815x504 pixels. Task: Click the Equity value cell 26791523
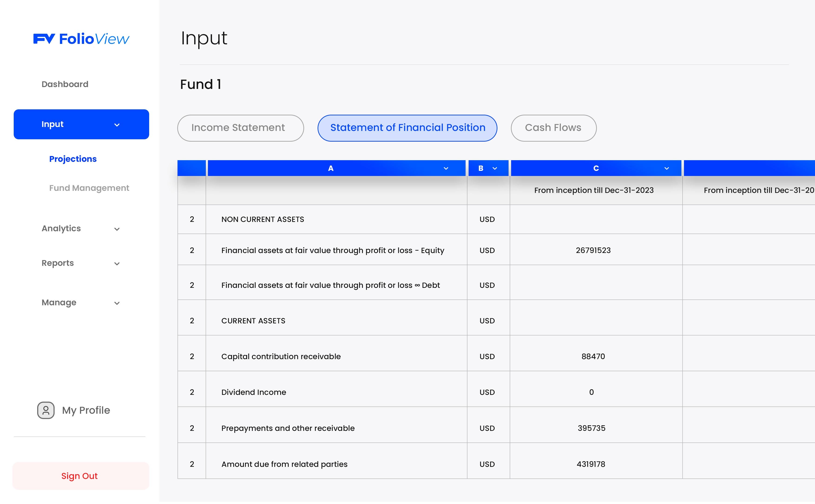point(593,250)
